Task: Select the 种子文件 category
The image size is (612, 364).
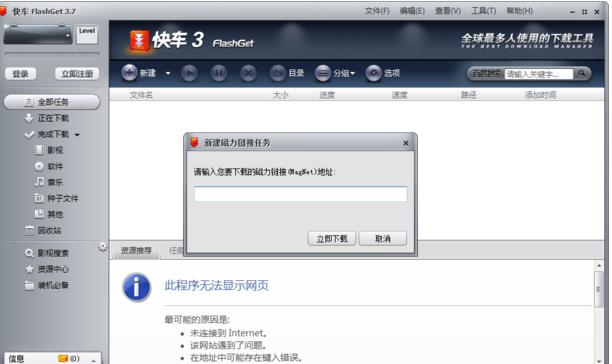Action: coord(62,198)
